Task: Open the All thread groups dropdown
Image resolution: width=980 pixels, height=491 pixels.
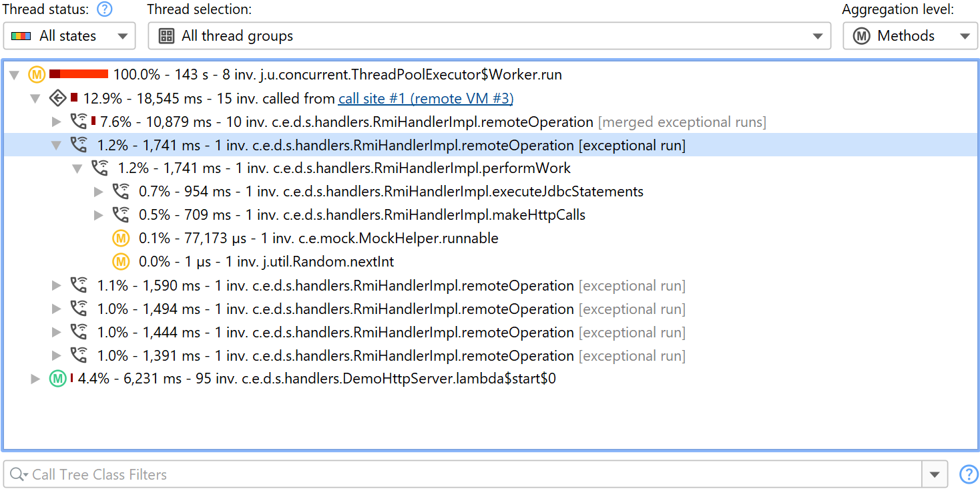Action: tap(489, 36)
